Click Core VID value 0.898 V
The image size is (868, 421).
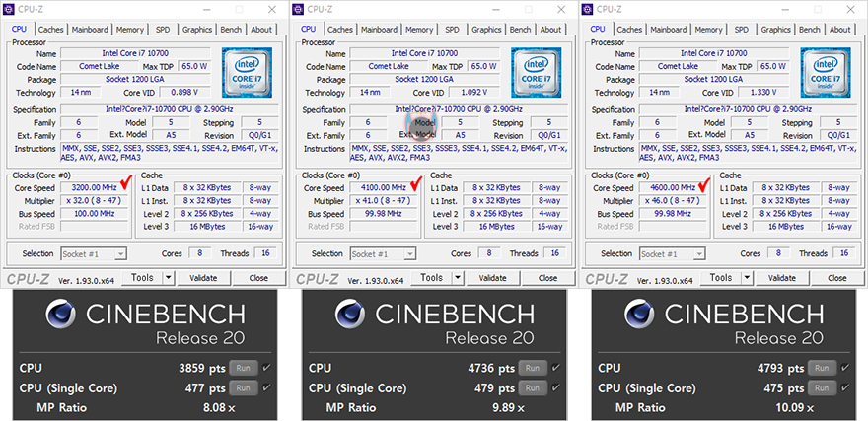click(x=183, y=93)
